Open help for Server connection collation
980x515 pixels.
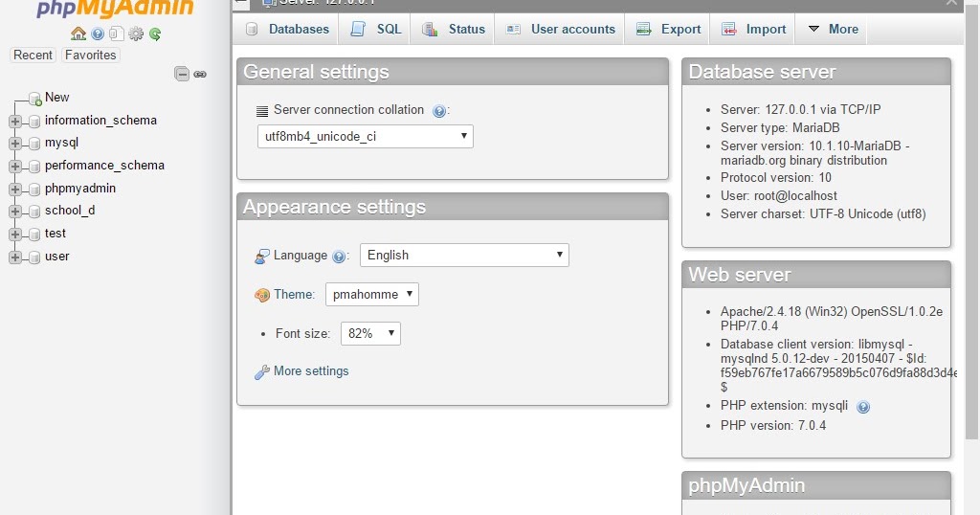pyautogui.click(x=439, y=111)
